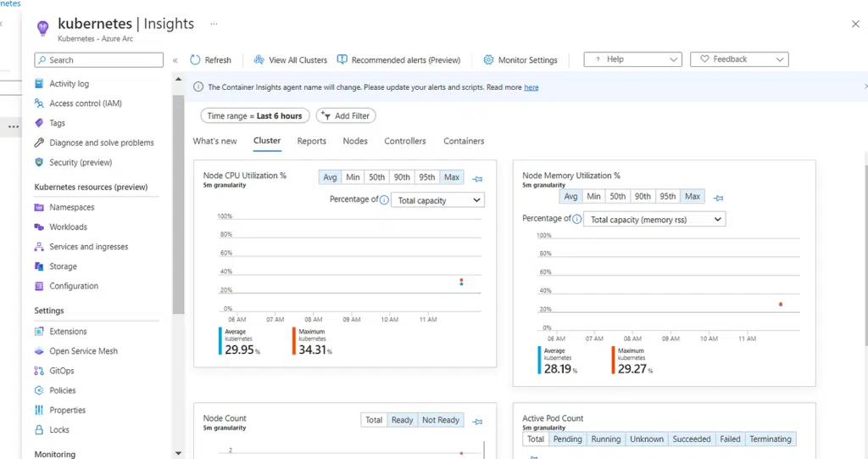The width and height of the screenshot is (868, 459).
Task: Click the Extensions icon
Action: point(39,332)
